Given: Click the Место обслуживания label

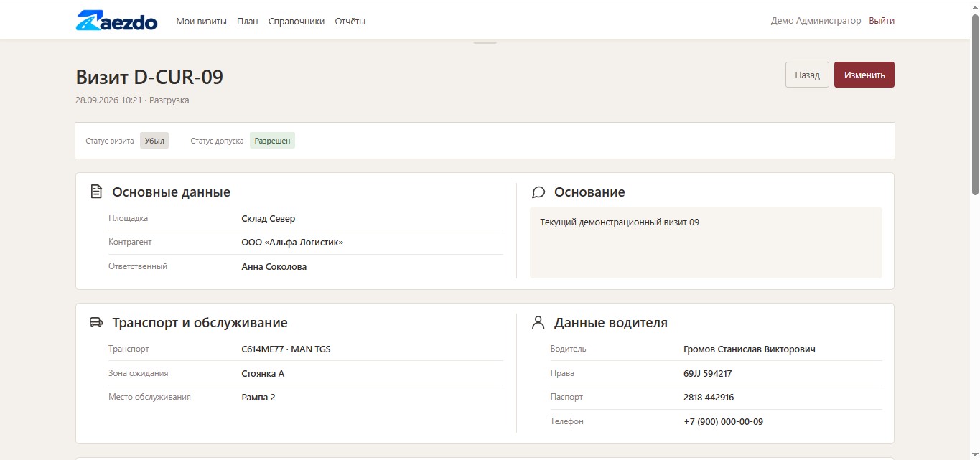Looking at the screenshot, I should coord(149,397).
